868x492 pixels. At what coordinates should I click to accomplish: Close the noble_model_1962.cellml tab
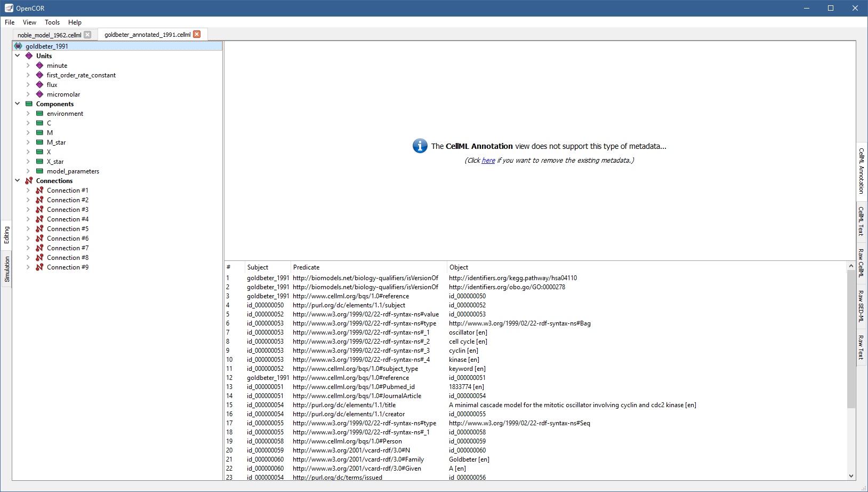(x=87, y=35)
